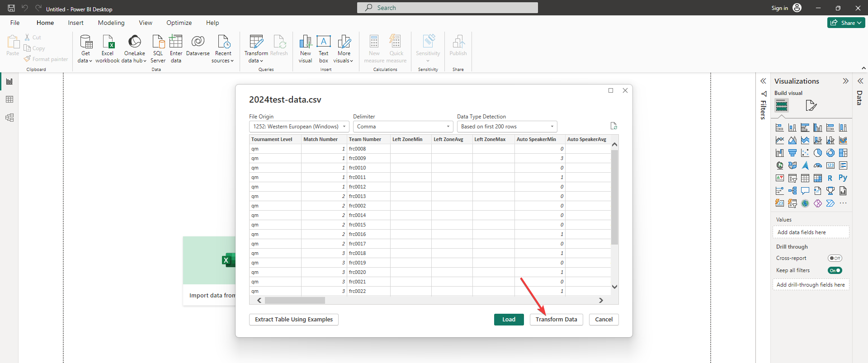Save the report using the disk icon
The width and height of the screenshot is (868, 363).
pyautogui.click(x=11, y=8)
